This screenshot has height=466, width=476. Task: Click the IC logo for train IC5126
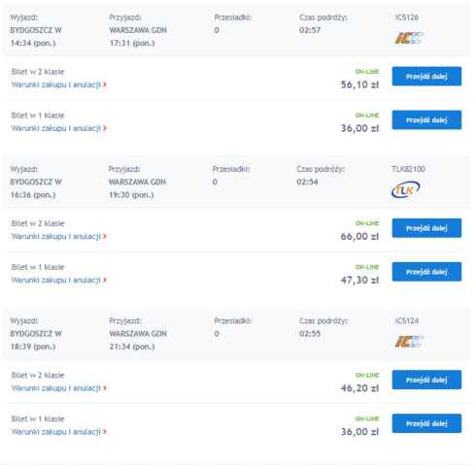409,38
